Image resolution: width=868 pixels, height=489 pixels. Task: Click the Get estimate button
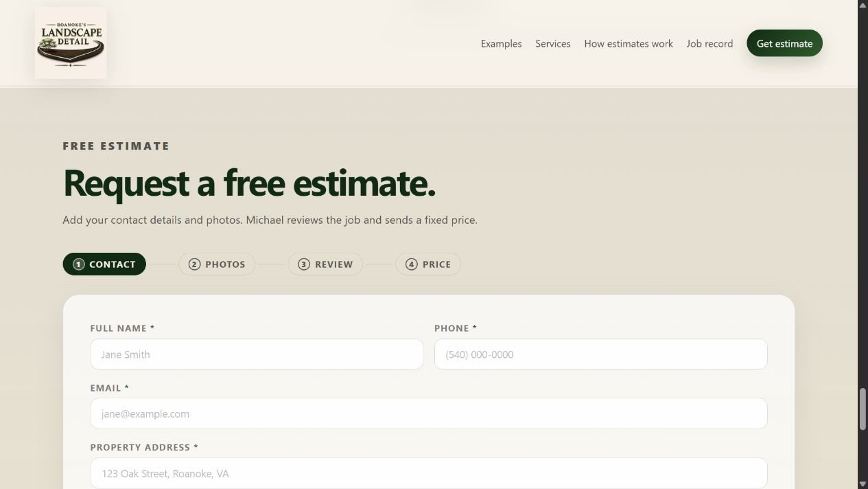784,43
